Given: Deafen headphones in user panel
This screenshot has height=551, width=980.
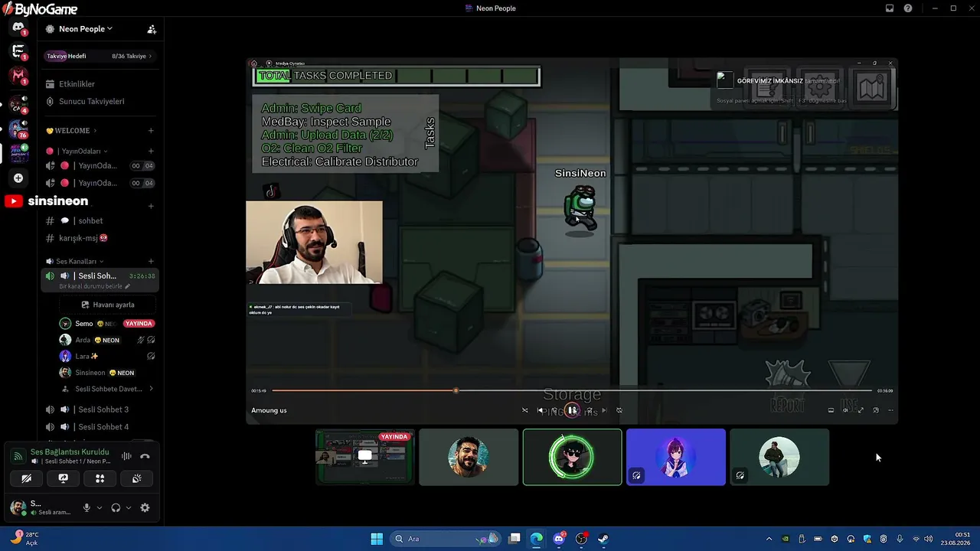Looking at the screenshot, I should click(x=116, y=507).
